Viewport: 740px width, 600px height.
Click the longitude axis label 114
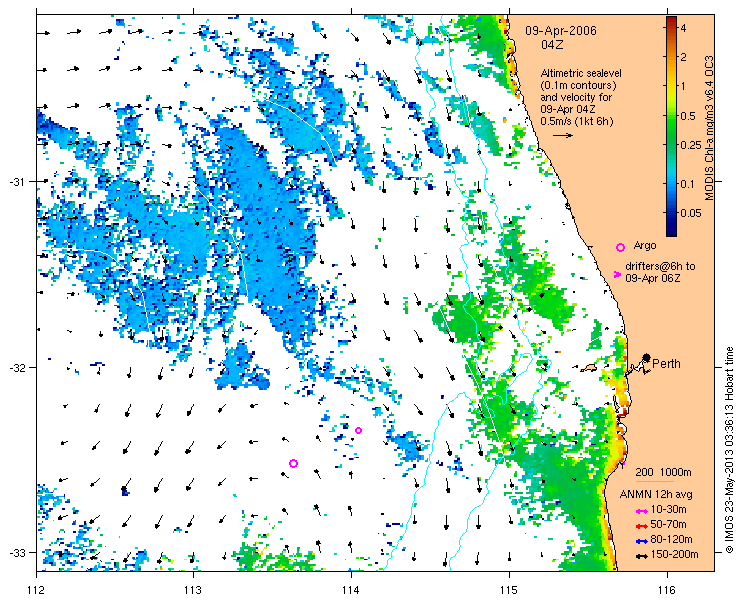click(351, 590)
